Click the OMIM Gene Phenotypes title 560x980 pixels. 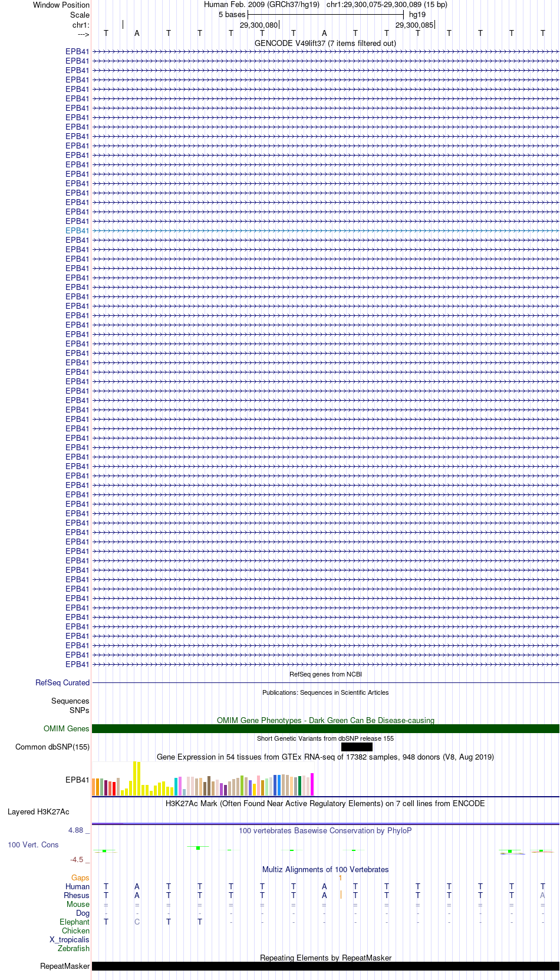325,720
